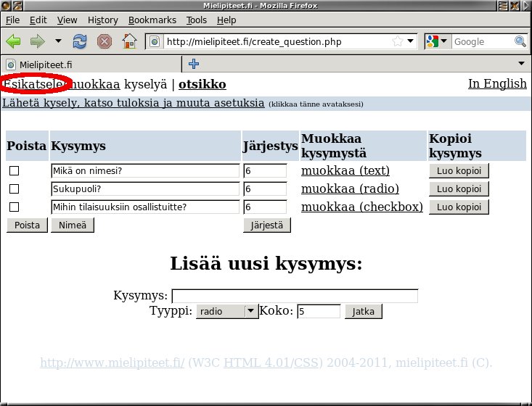Image resolution: width=532 pixels, height=406 pixels.
Task: Bookmark this page with the star icon
Action: 397,41
